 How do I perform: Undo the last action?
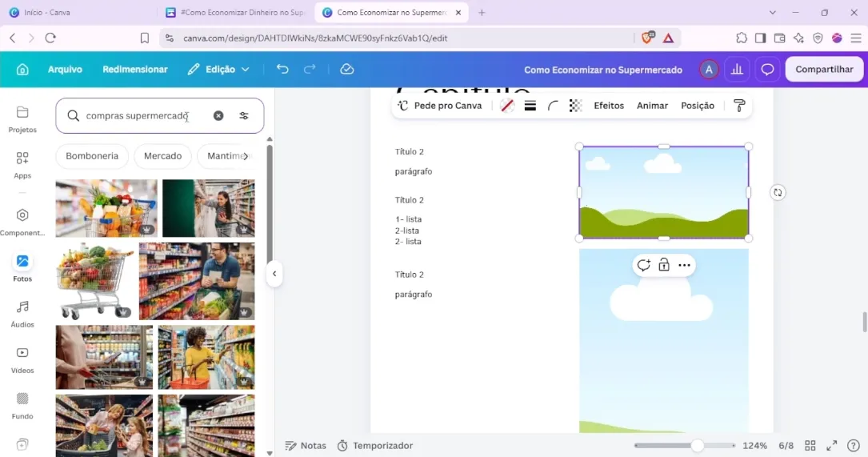click(282, 70)
